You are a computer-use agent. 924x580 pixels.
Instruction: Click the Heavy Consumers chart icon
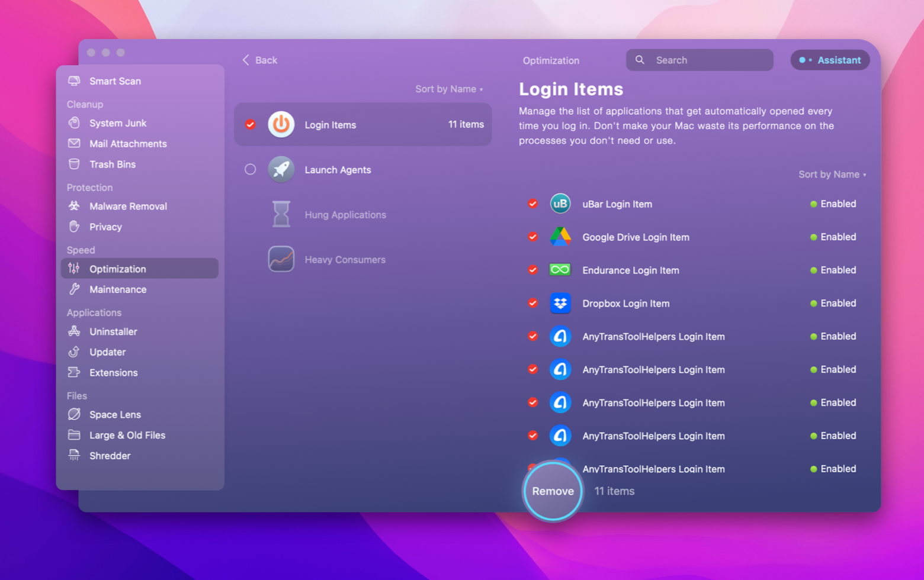coord(281,259)
